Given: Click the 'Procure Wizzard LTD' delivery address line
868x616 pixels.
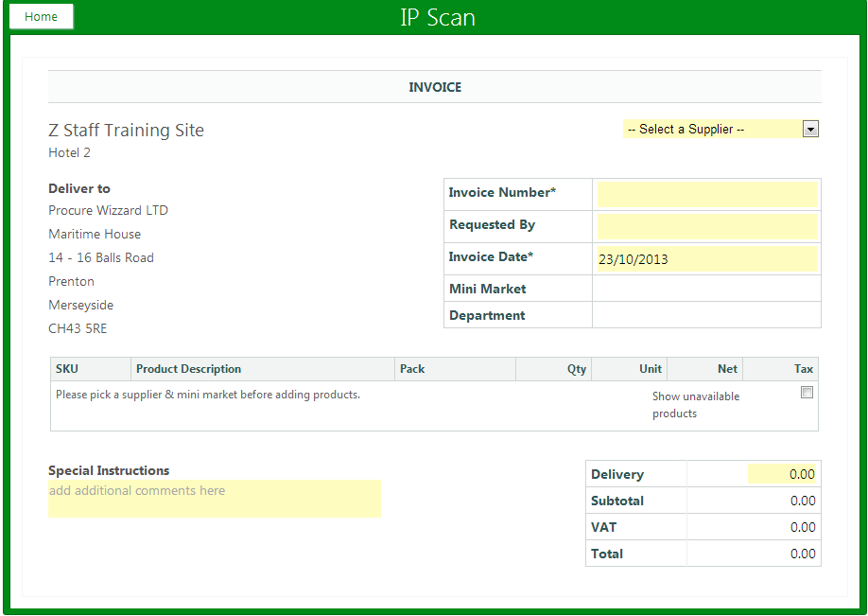Looking at the screenshot, I should (108, 210).
